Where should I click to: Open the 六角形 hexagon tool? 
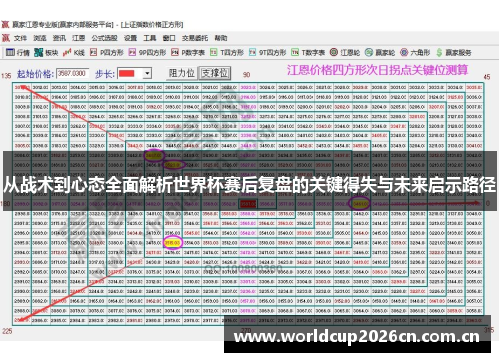pyautogui.click(x=415, y=52)
